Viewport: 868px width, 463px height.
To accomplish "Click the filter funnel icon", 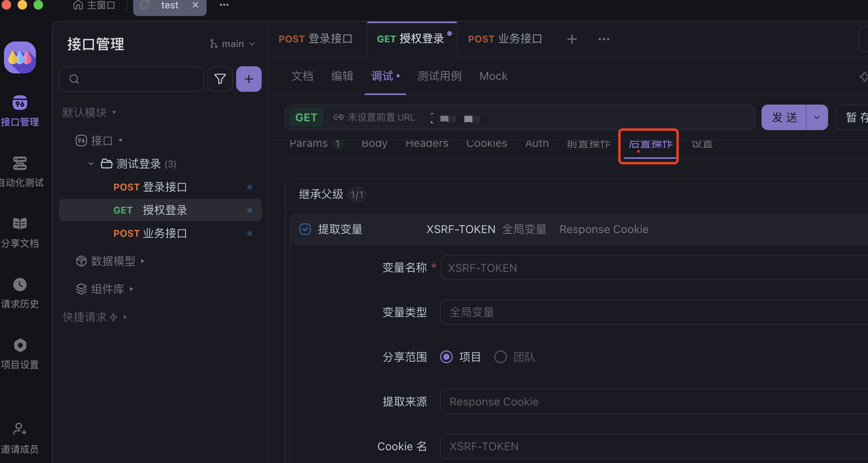I will tap(220, 79).
